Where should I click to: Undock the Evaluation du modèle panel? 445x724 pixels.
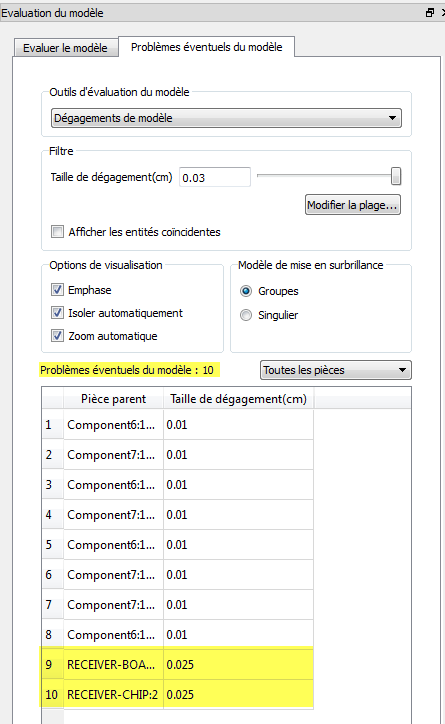point(430,13)
